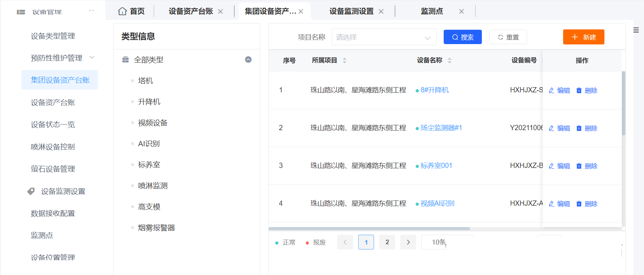The width and height of the screenshot is (644, 275).
Task: Close the 监测点 tab
Action: coord(461,12)
